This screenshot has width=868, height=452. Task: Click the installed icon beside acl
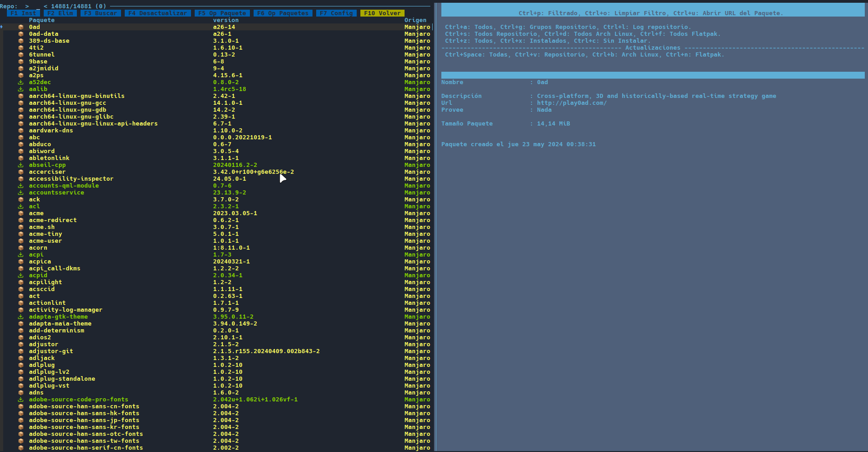(21, 206)
